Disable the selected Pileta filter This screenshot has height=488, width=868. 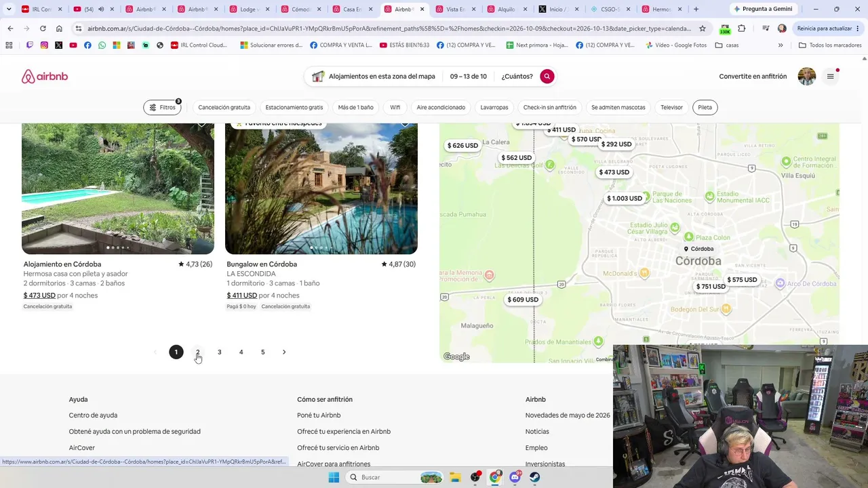[x=705, y=108]
